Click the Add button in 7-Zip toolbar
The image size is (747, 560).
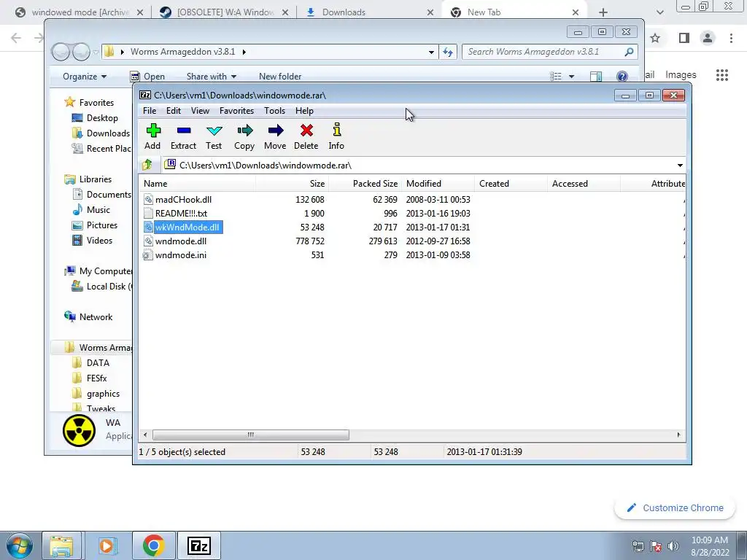pyautogui.click(x=153, y=137)
